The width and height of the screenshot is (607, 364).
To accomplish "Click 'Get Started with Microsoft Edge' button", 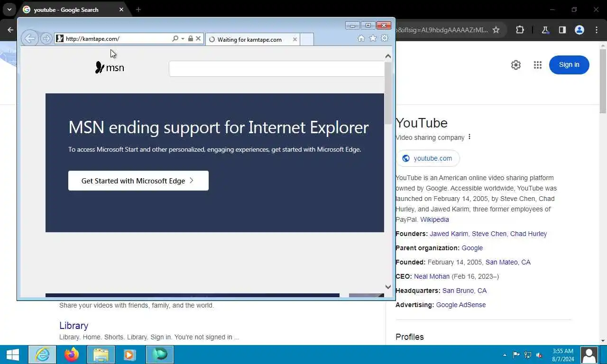I will point(138,181).
